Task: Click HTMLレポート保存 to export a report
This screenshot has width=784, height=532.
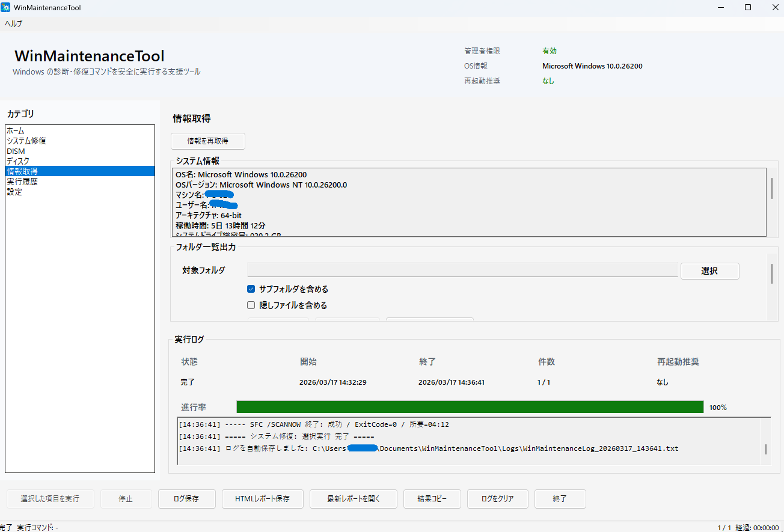Action: 262,498
